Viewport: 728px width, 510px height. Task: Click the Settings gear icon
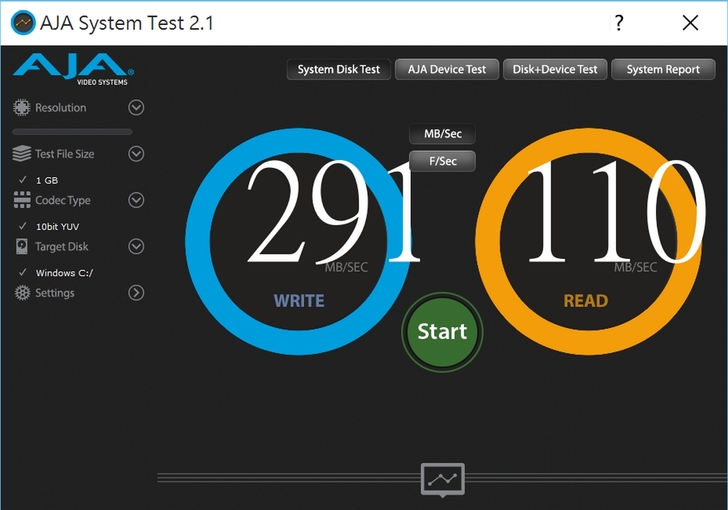point(22,293)
